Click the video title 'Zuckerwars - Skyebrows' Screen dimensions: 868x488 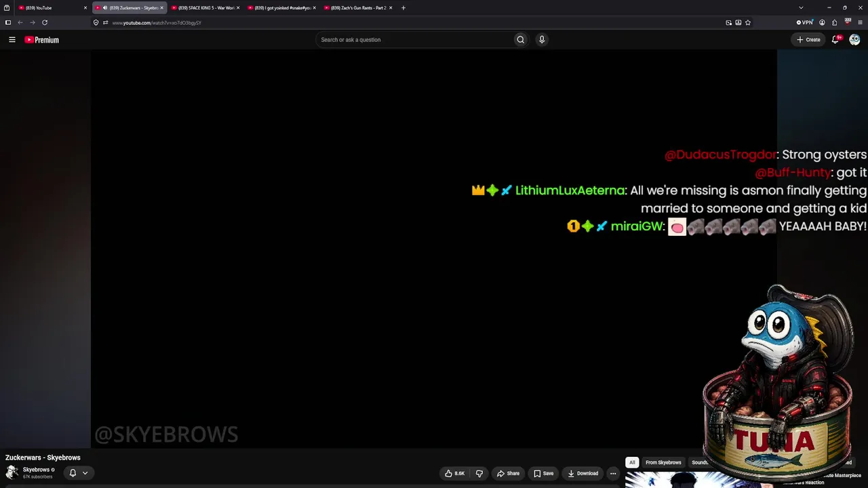[43, 457]
